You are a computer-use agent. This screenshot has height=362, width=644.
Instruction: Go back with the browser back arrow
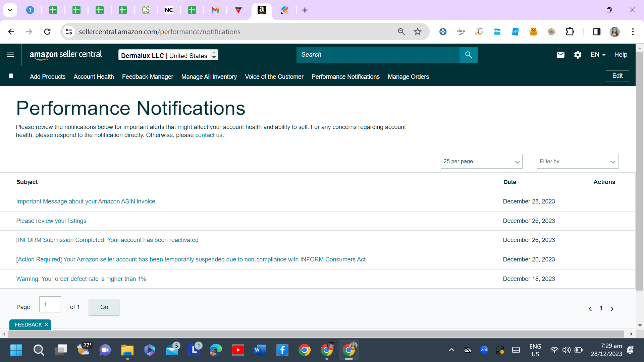11,32
